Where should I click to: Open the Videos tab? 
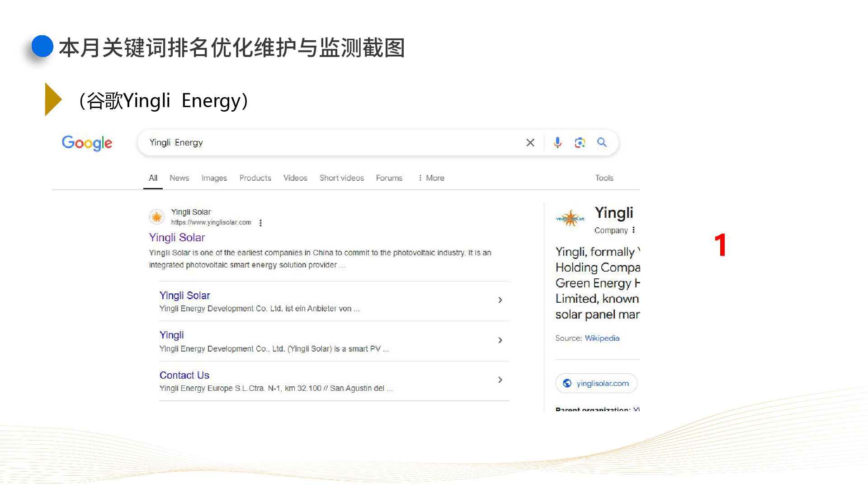[295, 178]
